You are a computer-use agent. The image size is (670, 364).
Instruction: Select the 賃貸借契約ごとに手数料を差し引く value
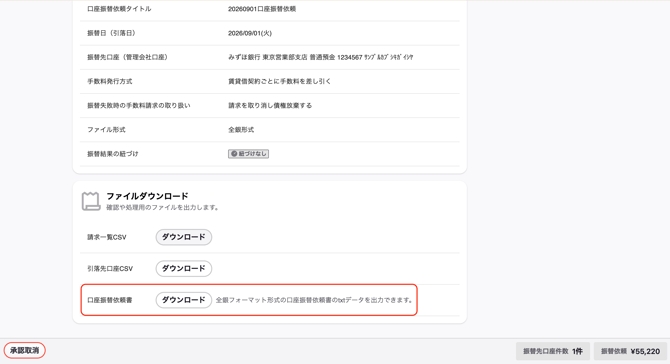[x=279, y=81]
